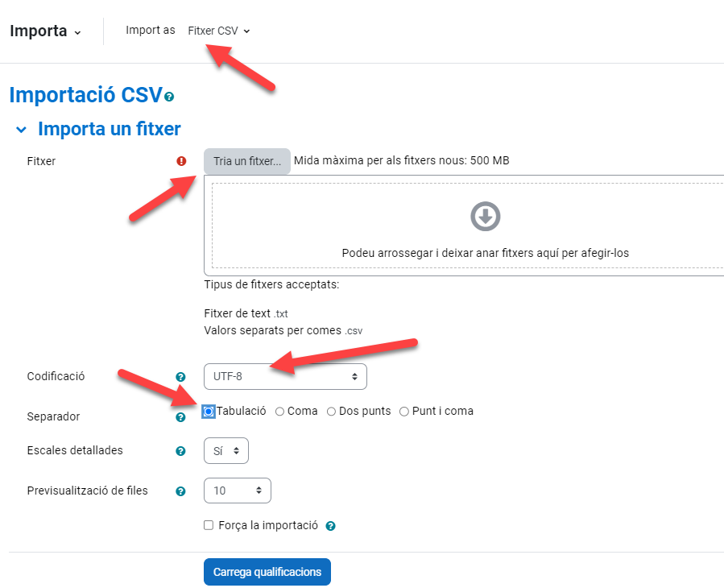Click help icon next to Importació CSV heading
This screenshot has width=724, height=588.
coord(169,97)
